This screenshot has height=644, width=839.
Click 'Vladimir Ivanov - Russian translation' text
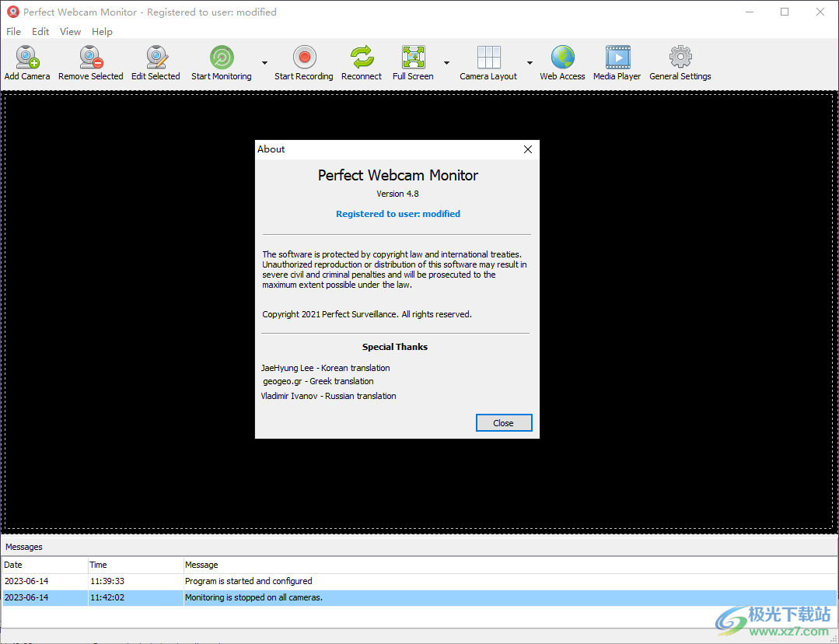coord(329,396)
